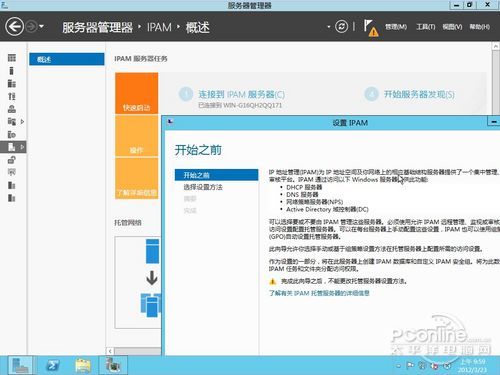The width and height of the screenshot is (500, 375).
Task: Open the fourth taskbar app with computer icon
Action: click(113, 365)
